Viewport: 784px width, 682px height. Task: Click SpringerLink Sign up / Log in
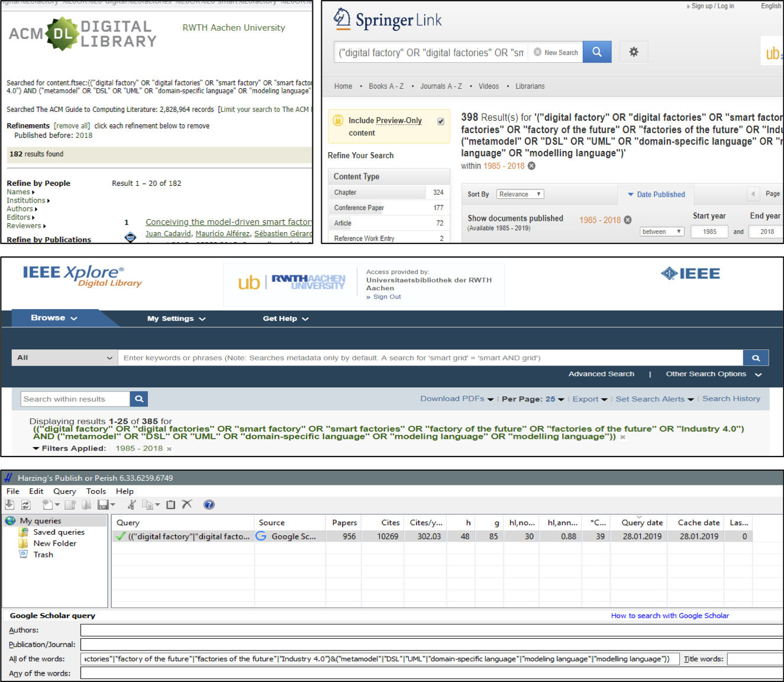pyautogui.click(x=712, y=6)
